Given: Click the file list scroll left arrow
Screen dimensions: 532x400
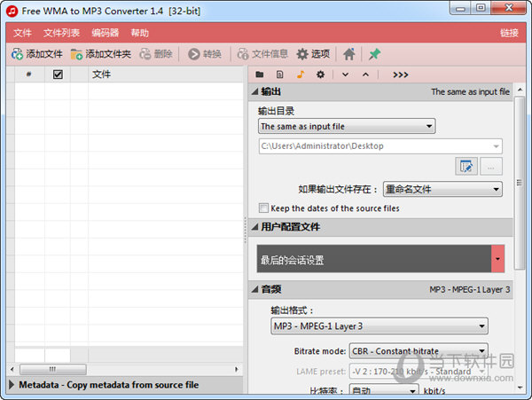Looking at the screenshot, I should coord(12,369).
